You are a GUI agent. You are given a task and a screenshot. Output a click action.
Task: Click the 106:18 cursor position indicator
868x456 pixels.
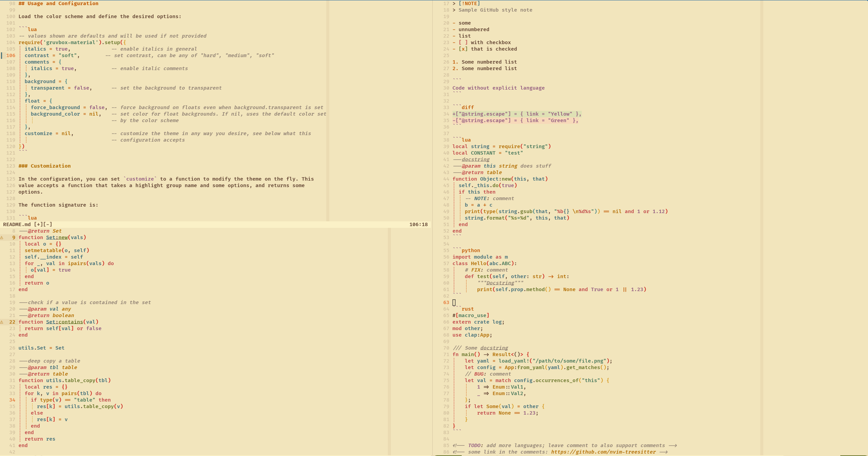pyautogui.click(x=418, y=224)
